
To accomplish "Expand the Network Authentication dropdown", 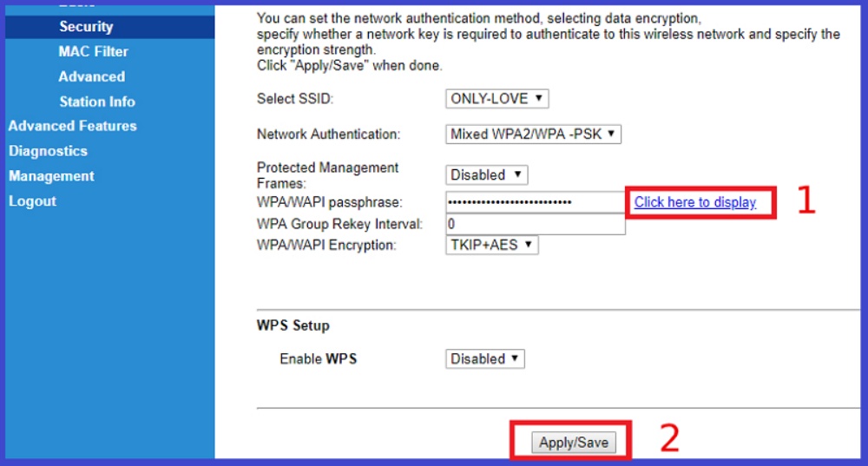I will tap(533, 135).
